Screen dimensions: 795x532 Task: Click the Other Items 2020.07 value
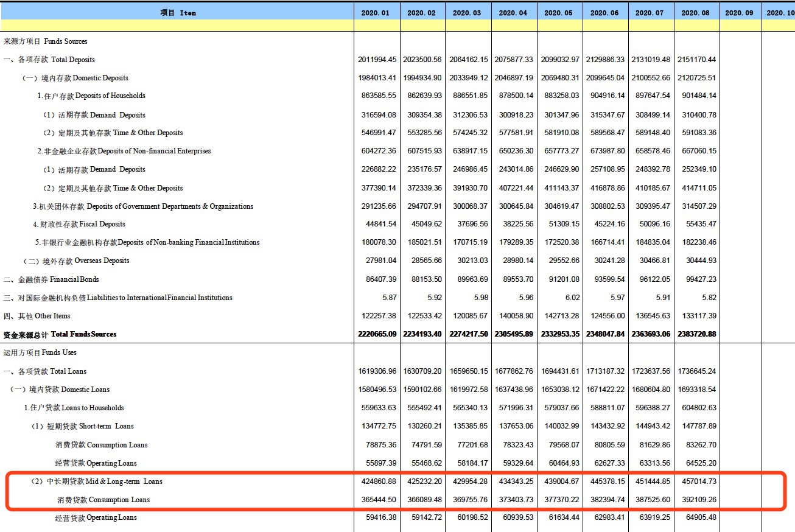(x=652, y=316)
